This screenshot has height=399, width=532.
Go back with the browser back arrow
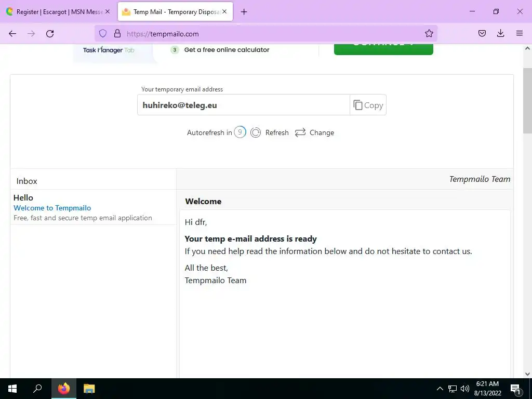click(12, 34)
